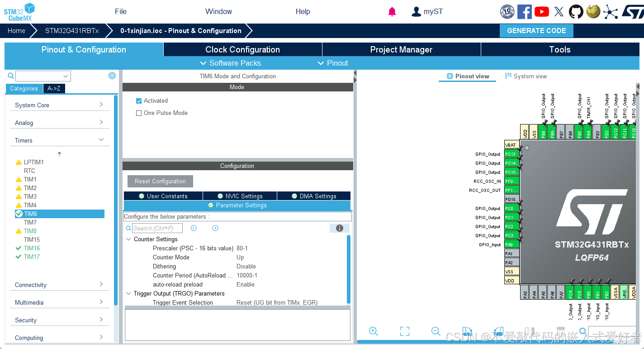Viewport: 644px width, 349px height.
Task: Click the notification bell icon
Action: pyautogui.click(x=392, y=12)
